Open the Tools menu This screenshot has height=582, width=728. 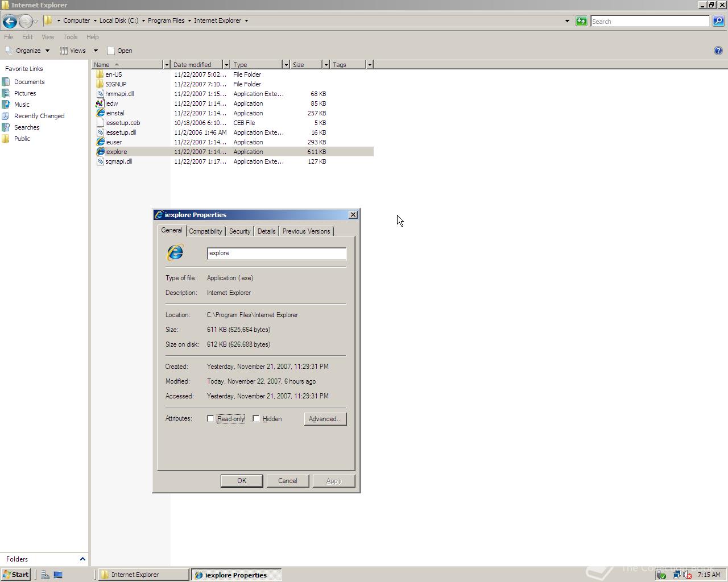[71, 37]
